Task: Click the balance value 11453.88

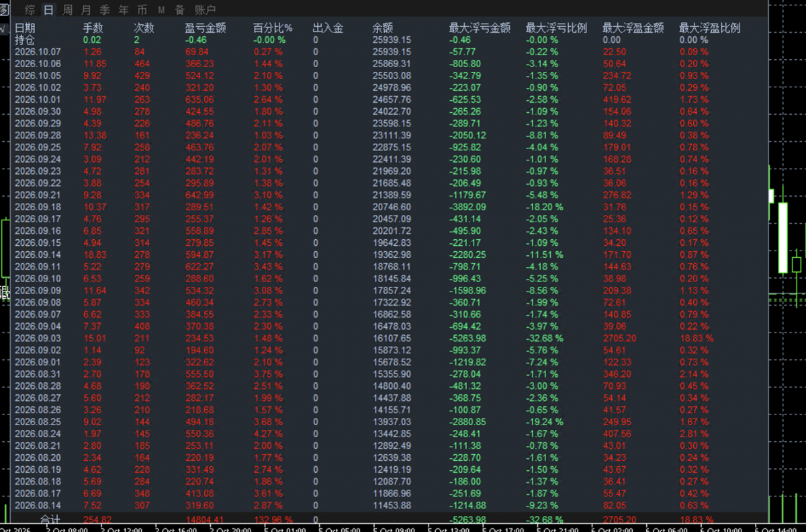Action: point(392,505)
